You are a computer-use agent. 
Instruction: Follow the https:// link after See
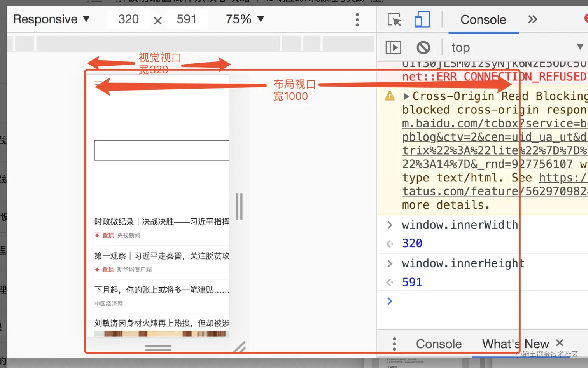[563, 178]
